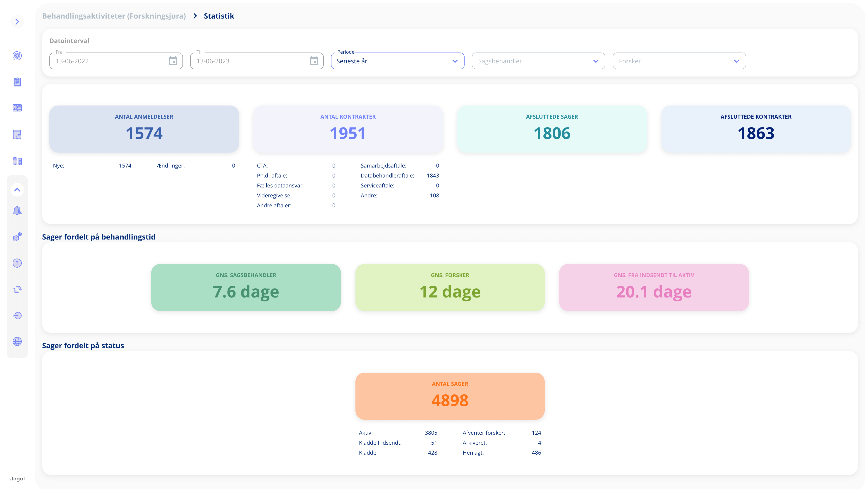Open help question mark icon
Image resolution: width=868 pixels, height=489 pixels.
tap(17, 263)
